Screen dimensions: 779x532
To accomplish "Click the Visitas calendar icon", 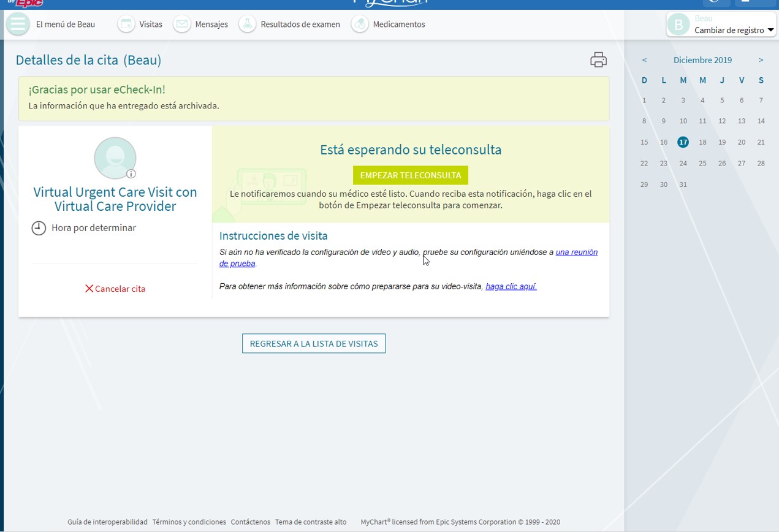I will [x=126, y=25].
